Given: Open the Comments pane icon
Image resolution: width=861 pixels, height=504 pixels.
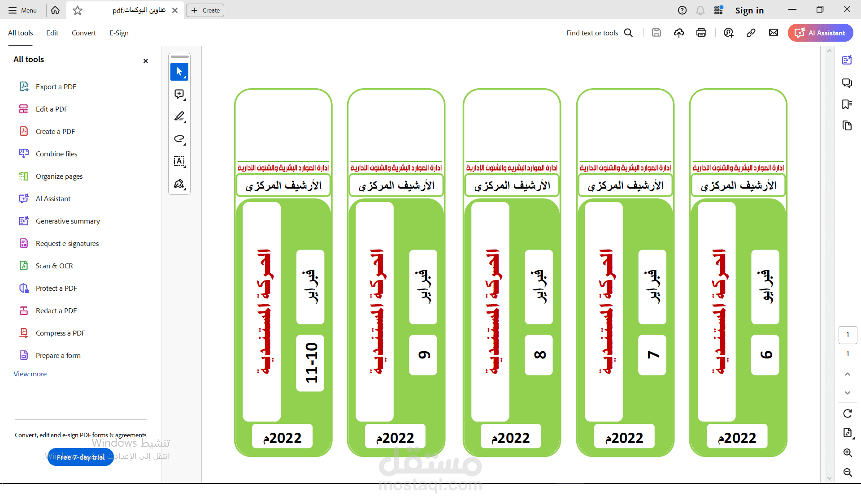Looking at the screenshot, I should point(847,83).
